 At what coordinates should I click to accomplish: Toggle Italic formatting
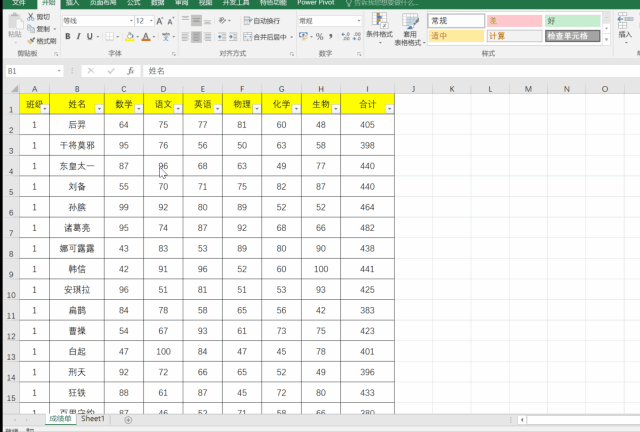point(80,37)
